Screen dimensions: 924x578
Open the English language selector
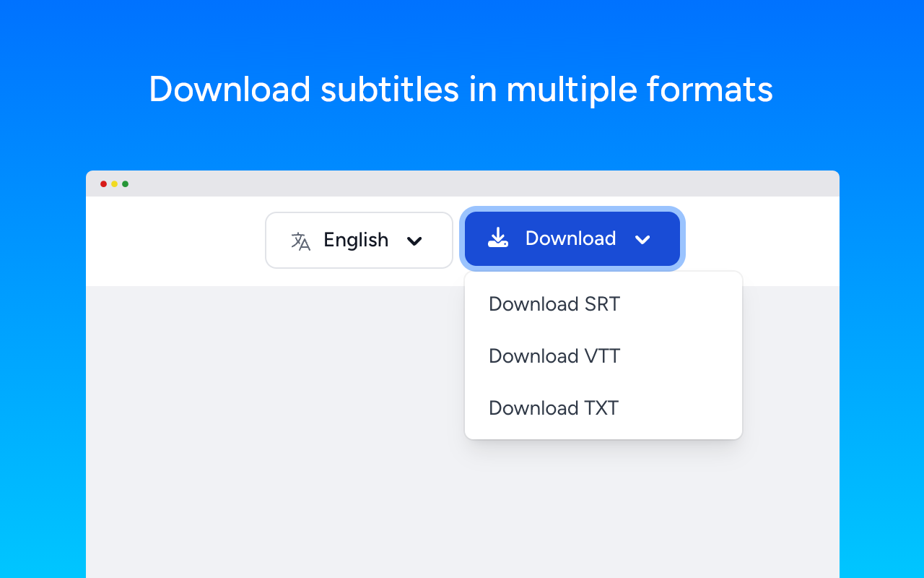point(359,240)
